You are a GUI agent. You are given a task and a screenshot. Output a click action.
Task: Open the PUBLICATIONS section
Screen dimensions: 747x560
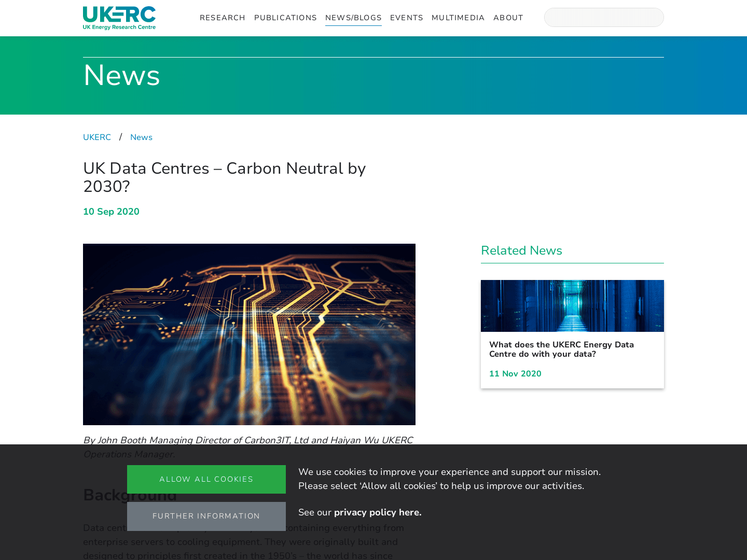[x=285, y=18]
